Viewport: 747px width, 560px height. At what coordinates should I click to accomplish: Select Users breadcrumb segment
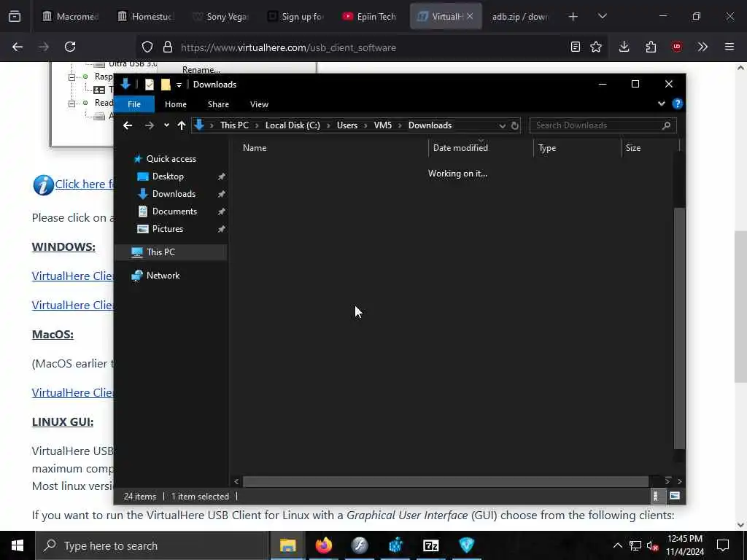coord(347,125)
